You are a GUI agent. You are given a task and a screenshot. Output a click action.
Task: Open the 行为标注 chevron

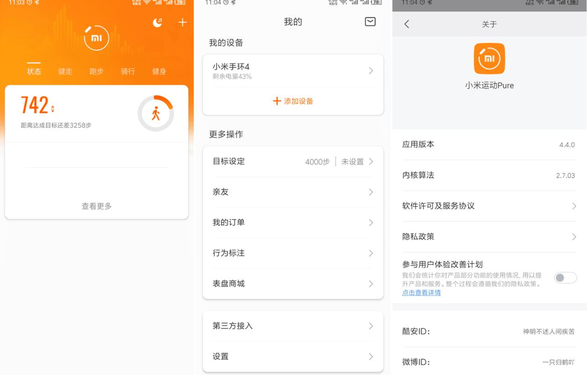pos(371,253)
